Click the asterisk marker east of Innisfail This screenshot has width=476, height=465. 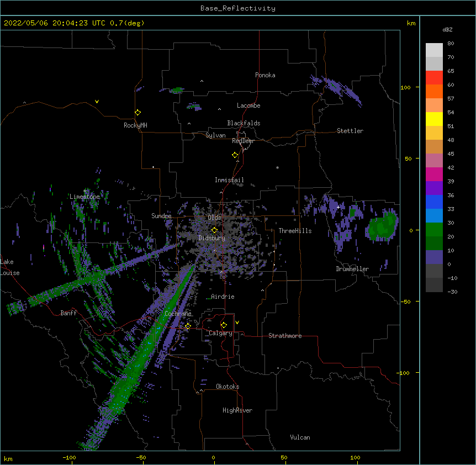tap(277, 167)
